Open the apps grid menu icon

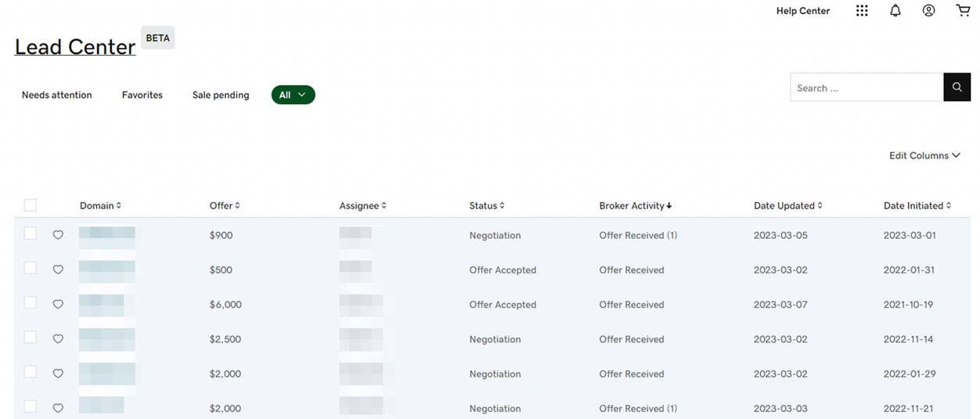click(x=862, y=11)
